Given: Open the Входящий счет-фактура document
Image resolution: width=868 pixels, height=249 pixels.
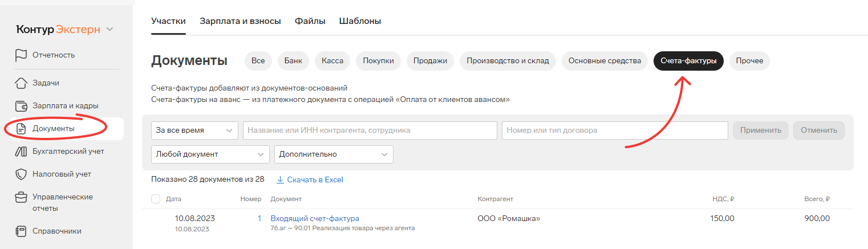Looking at the screenshot, I should tap(315, 218).
